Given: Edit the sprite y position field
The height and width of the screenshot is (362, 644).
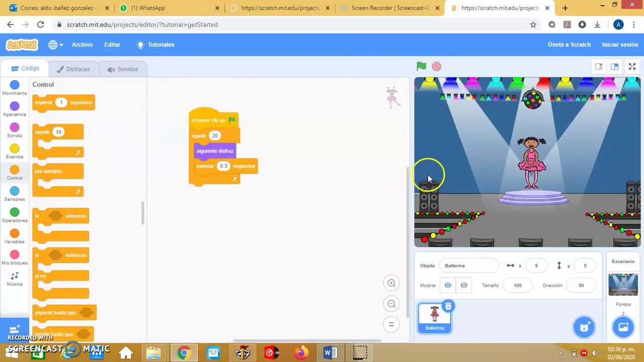Looking at the screenshot, I should click(x=585, y=265).
